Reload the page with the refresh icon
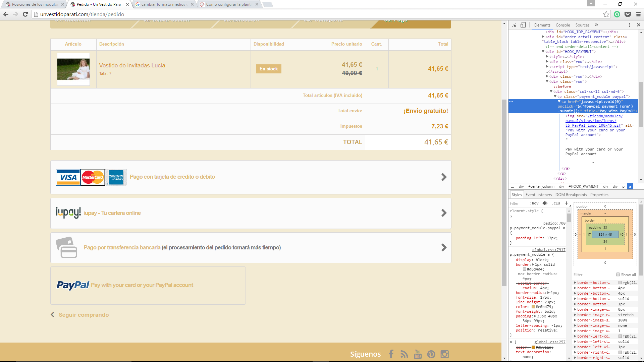644x362 pixels. (25, 14)
